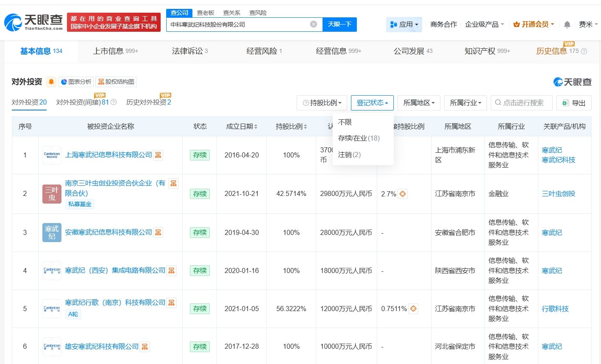Click the orange alert bell beside 对外投资

tap(51, 82)
